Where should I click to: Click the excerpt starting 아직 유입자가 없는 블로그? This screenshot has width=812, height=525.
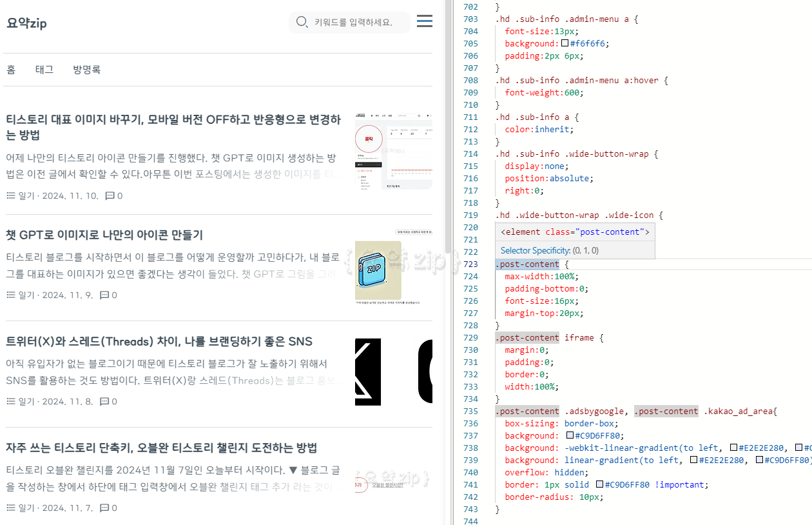[x=171, y=372]
